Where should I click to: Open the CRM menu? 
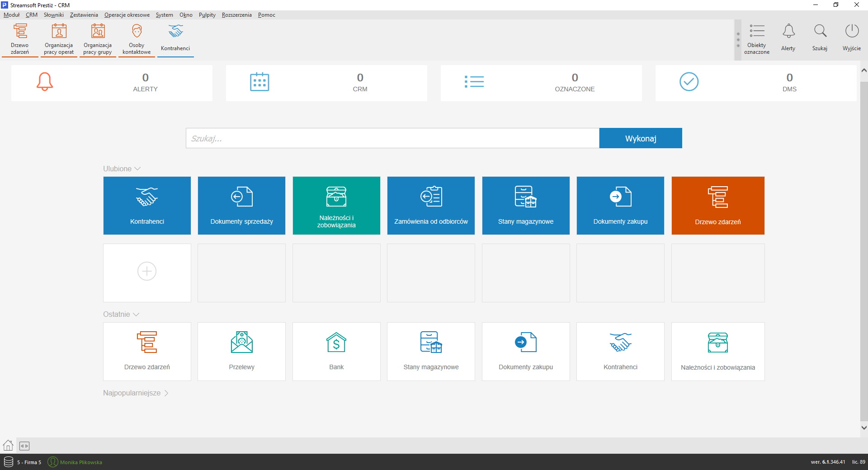[32, 15]
